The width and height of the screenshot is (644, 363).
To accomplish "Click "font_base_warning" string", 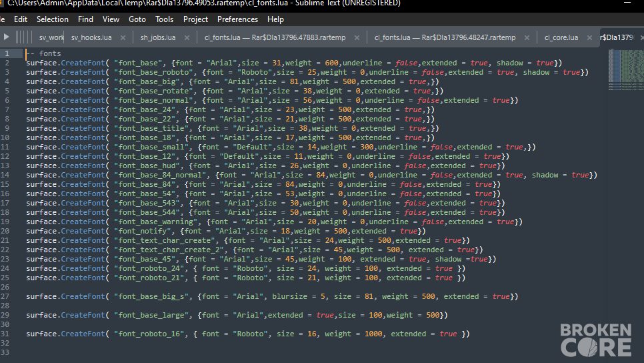I will click(155, 222).
